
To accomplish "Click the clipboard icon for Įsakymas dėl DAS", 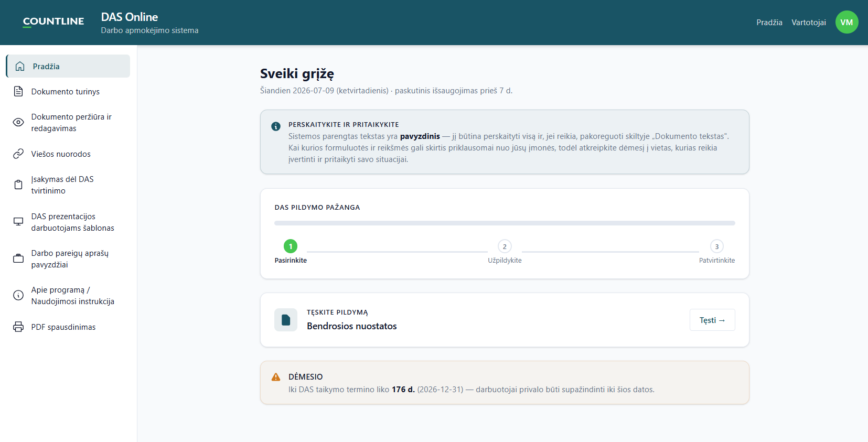I will point(18,185).
